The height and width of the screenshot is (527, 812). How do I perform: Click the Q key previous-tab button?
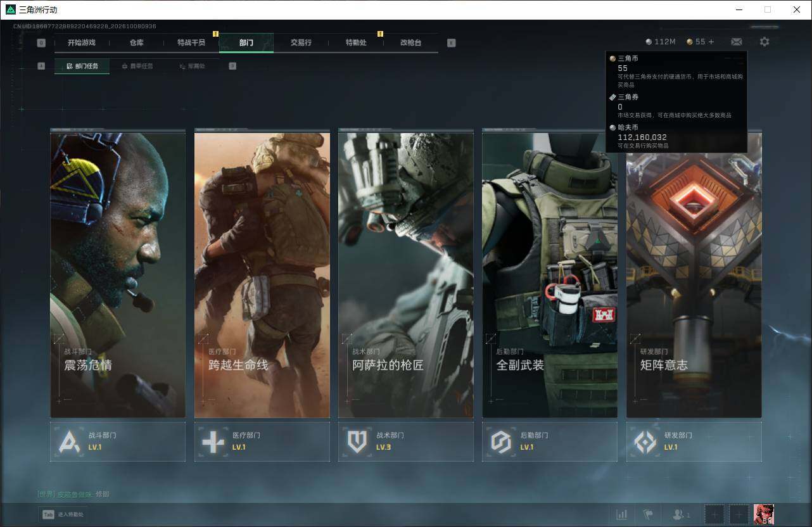click(41, 43)
